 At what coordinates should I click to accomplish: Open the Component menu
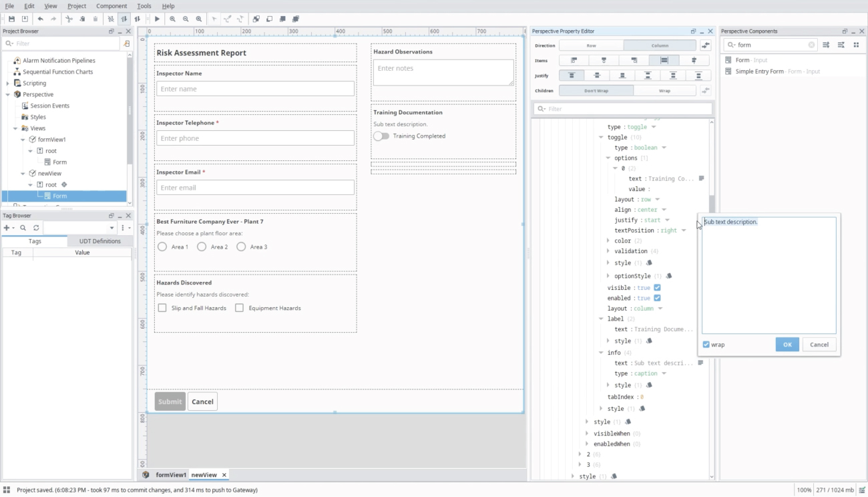(112, 5)
